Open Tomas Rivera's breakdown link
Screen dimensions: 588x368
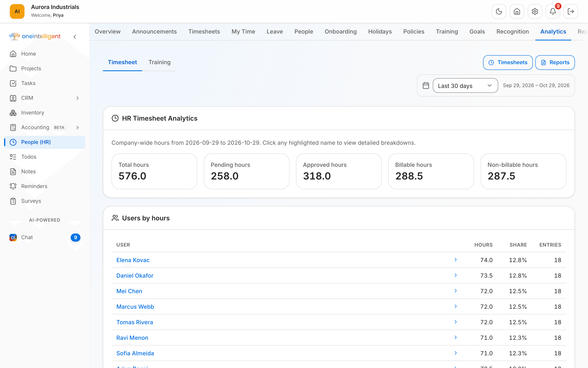[x=135, y=322]
